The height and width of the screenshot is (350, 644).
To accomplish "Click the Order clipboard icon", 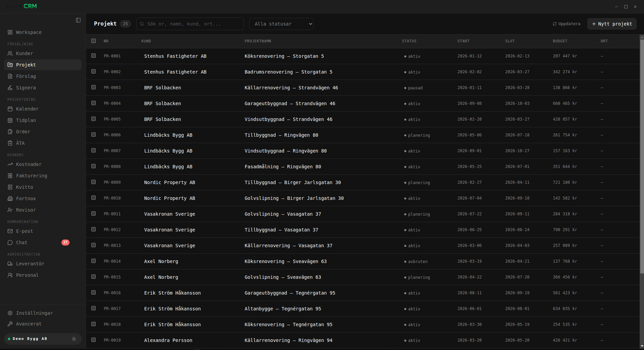I will (x=10, y=132).
